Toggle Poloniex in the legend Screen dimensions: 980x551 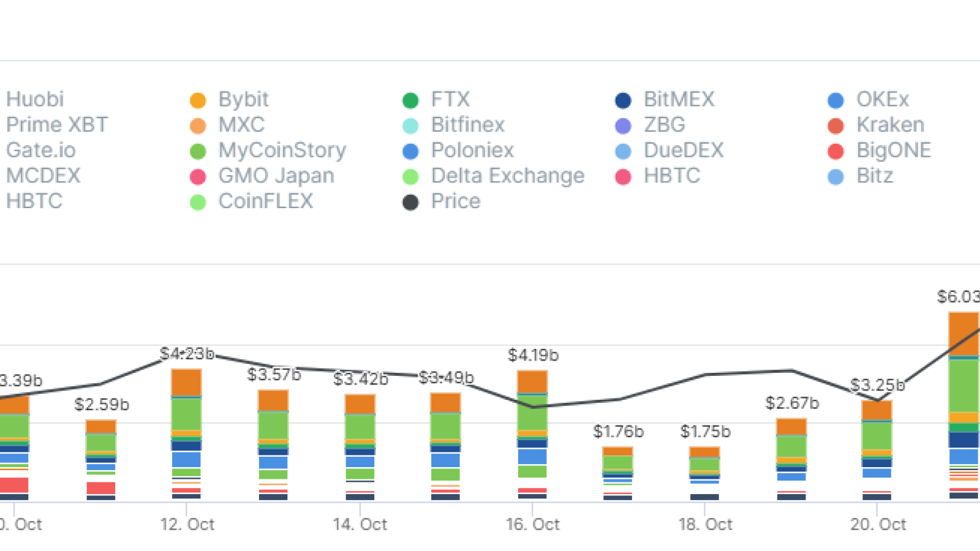[458, 151]
